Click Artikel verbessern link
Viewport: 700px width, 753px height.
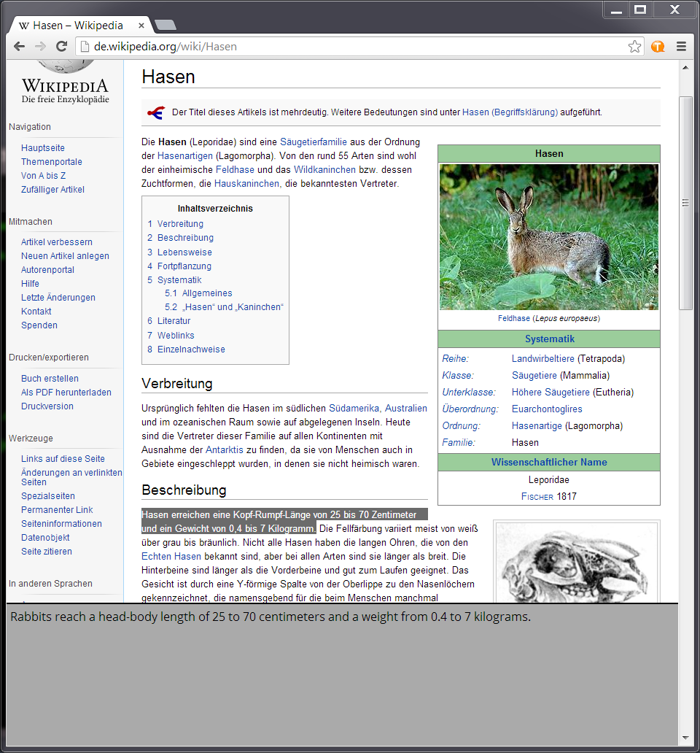[x=57, y=242]
